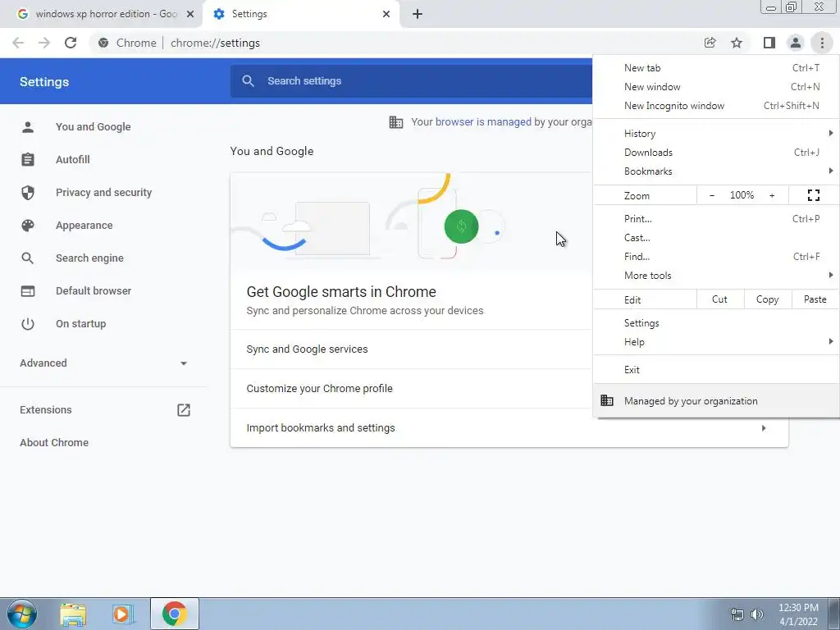Close the windows xp horror edition tab
This screenshot has width=840, height=630.
[x=190, y=14]
